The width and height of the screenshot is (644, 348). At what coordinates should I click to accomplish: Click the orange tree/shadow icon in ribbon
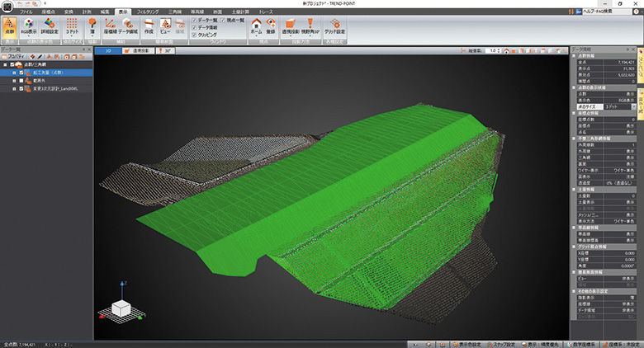pos(92,27)
